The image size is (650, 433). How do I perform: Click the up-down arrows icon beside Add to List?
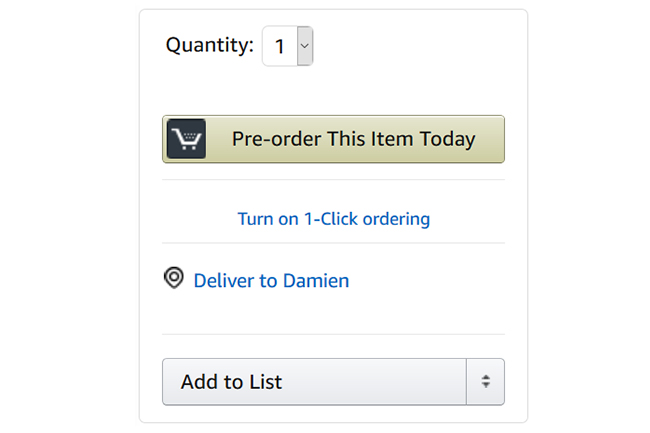click(485, 381)
